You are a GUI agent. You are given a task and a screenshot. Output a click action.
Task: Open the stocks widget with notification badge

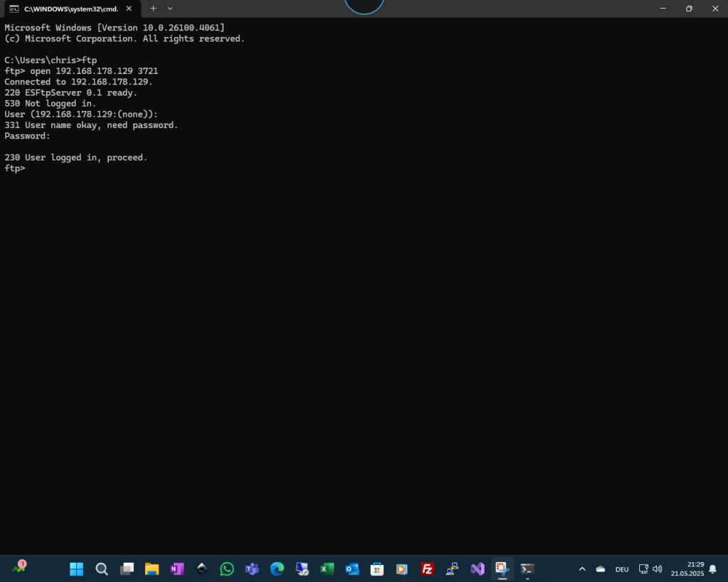point(19,567)
